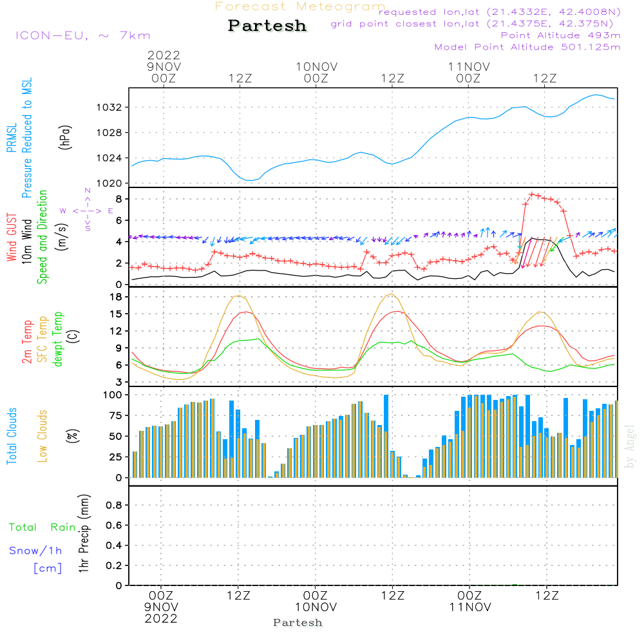The width and height of the screenshot is (644, 644).
Task: Click the 100 cloud percentage axis value
Action: [112, 395]
